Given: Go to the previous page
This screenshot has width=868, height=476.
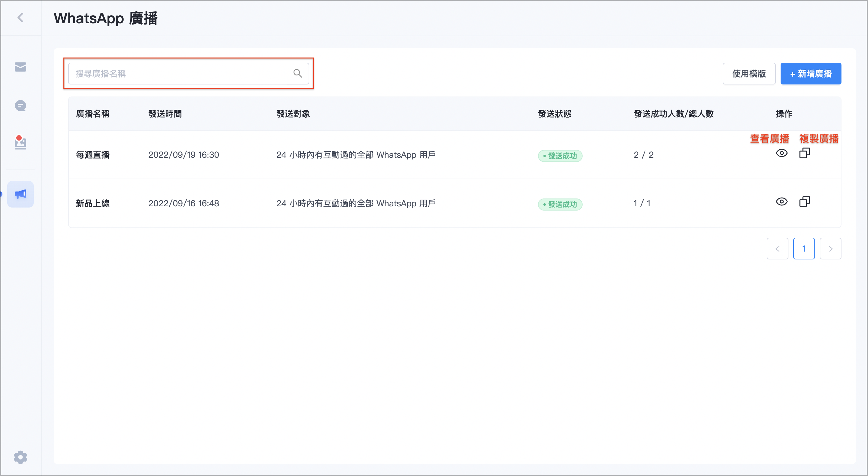Looking at the screenshot, I should click(777, 249).
